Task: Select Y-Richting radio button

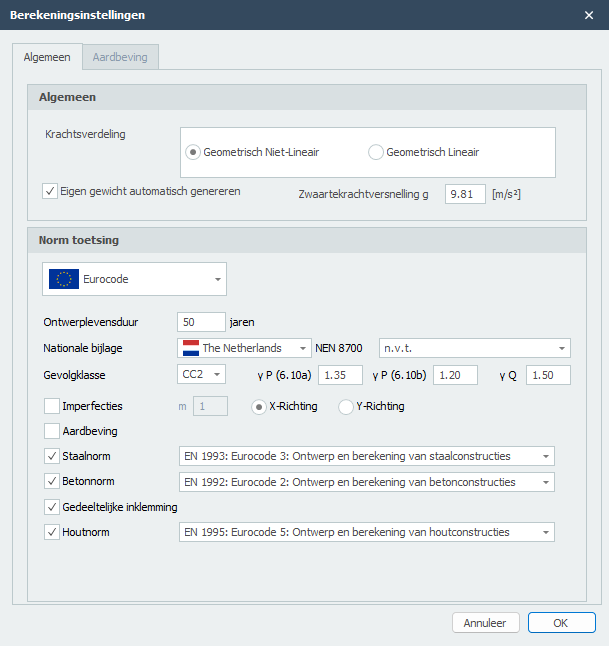Action: [x=346, y=407]
